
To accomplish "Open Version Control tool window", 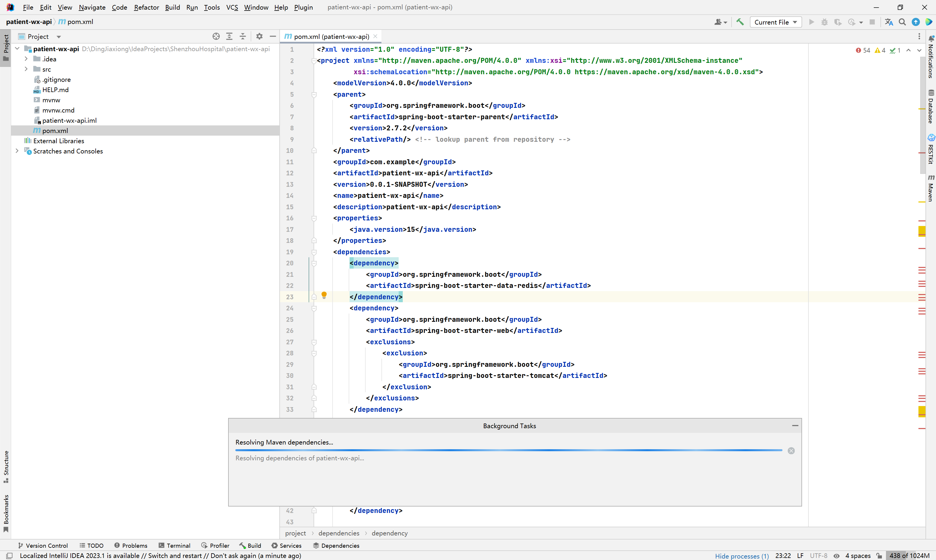I will [x=43, y=545].
